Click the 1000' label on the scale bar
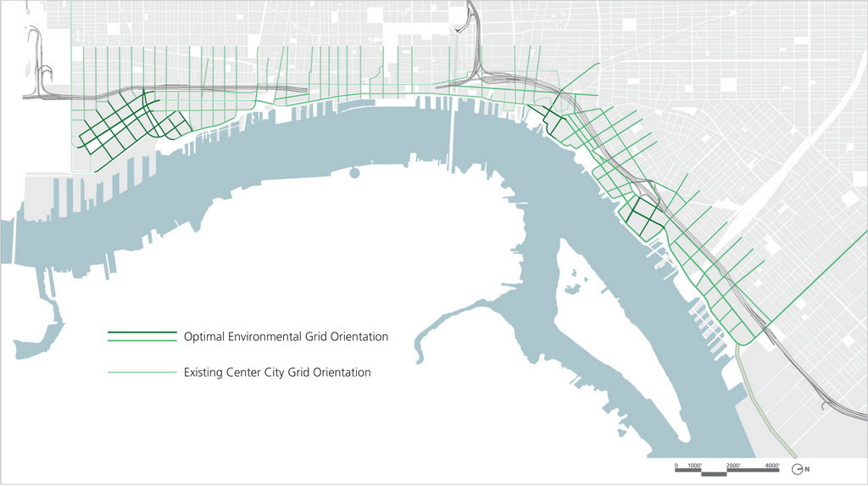 [x=693, y=466]
